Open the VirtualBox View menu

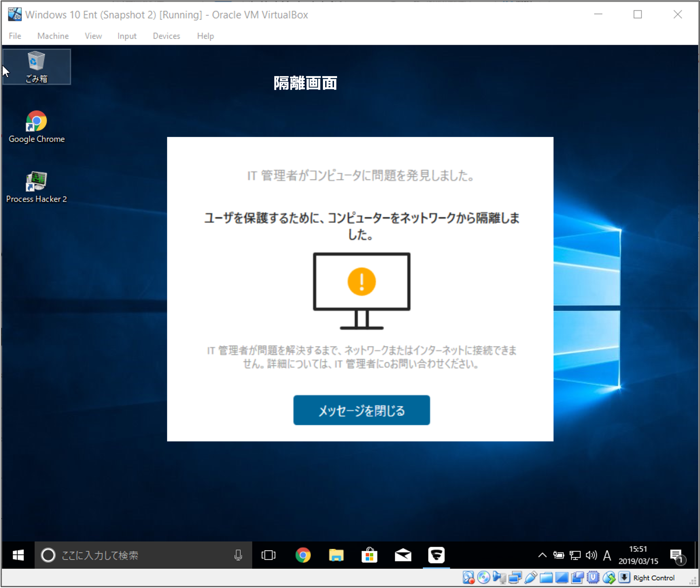click(93, 36)
